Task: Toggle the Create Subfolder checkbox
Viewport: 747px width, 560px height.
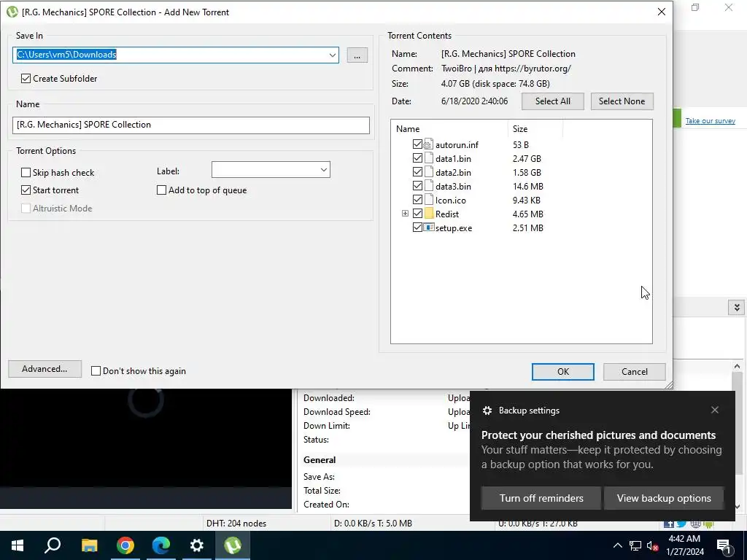Action: [26, 79]
